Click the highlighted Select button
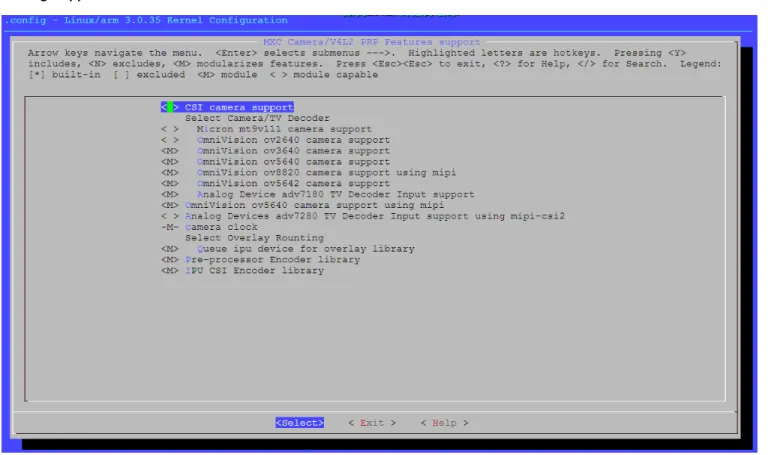Screen dimensions: 768x455 299,423
